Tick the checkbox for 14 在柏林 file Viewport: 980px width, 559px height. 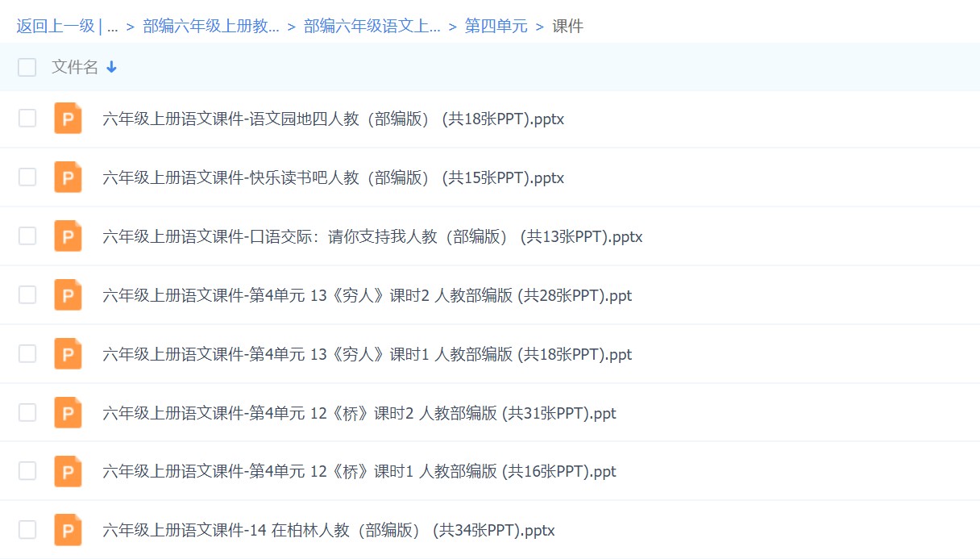click(x=27, y=530)
